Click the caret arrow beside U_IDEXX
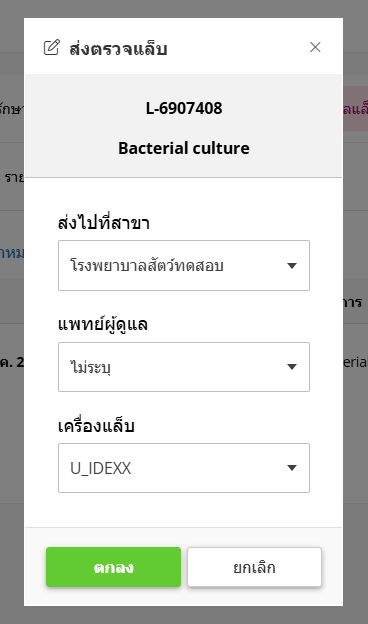 click(x=292, y=468)
